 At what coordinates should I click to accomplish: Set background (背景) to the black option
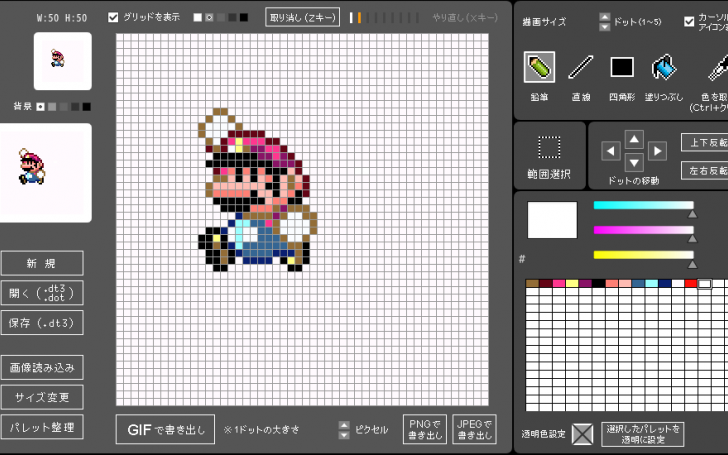(86, 107)
